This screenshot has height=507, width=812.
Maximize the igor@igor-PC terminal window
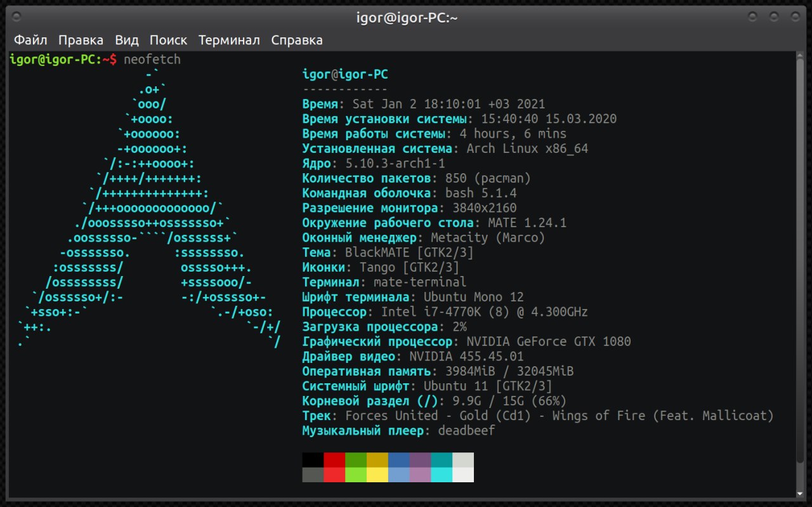coord(774,16)
